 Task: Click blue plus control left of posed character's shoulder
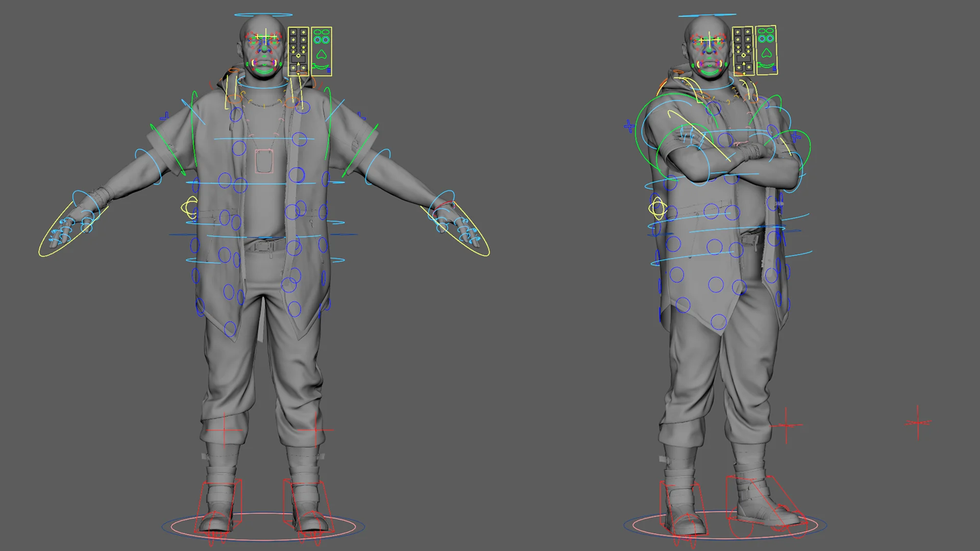[629, 126]
